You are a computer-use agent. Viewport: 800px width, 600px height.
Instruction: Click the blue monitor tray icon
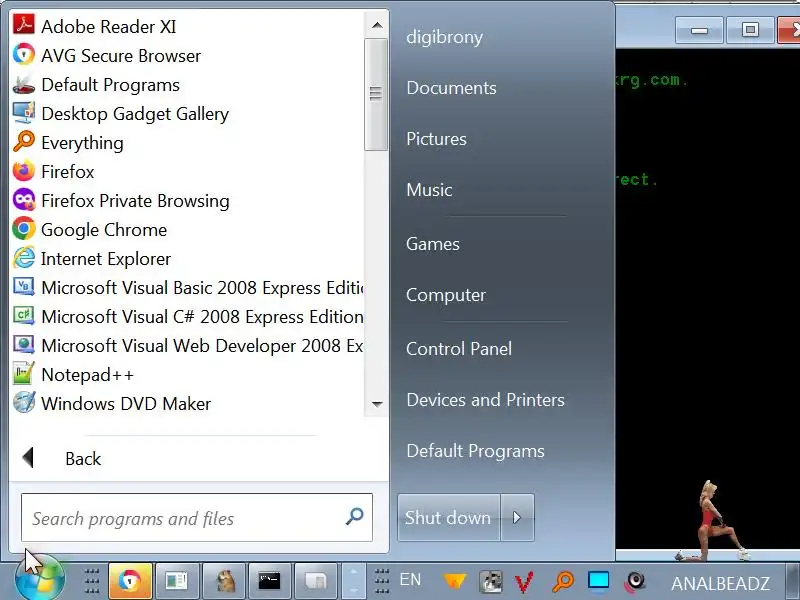(598, 581)
